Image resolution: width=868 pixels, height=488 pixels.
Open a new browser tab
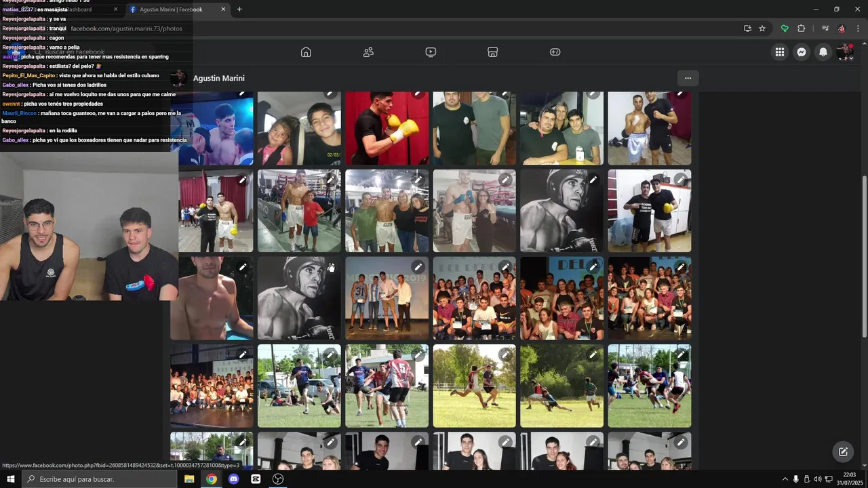[x=239, y=9]
